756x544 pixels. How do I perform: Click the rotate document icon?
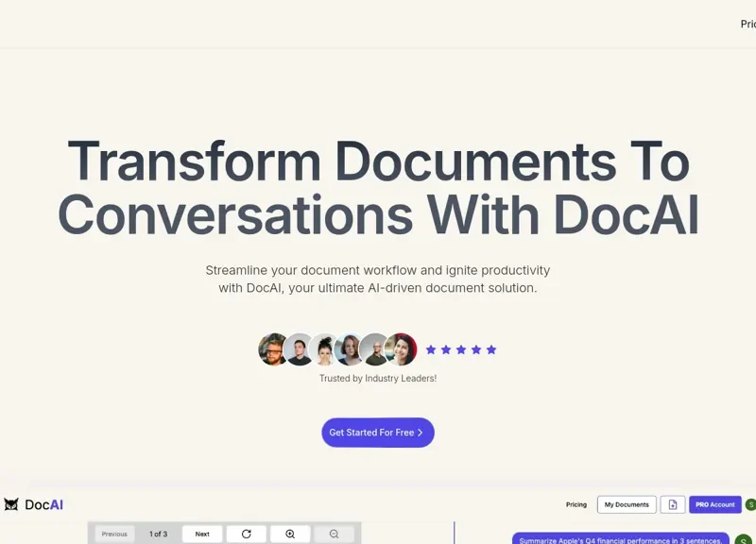(247, 534)
